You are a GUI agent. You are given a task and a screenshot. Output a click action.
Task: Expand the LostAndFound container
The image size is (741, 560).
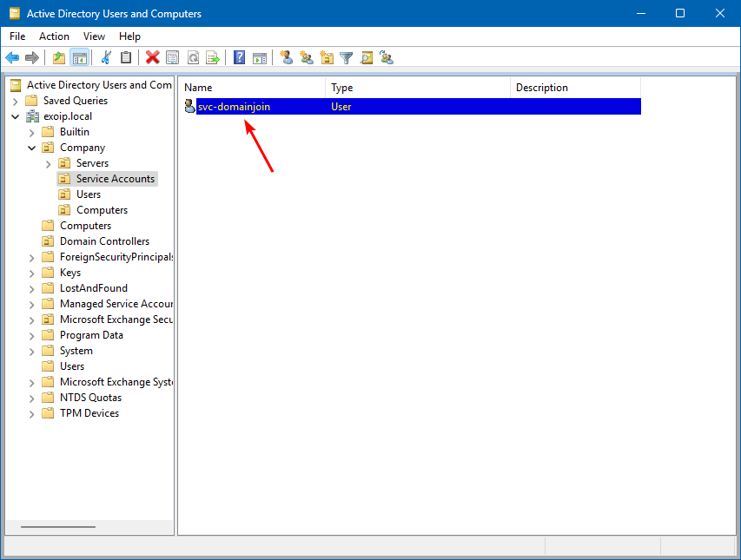click(x=31, y=288)
